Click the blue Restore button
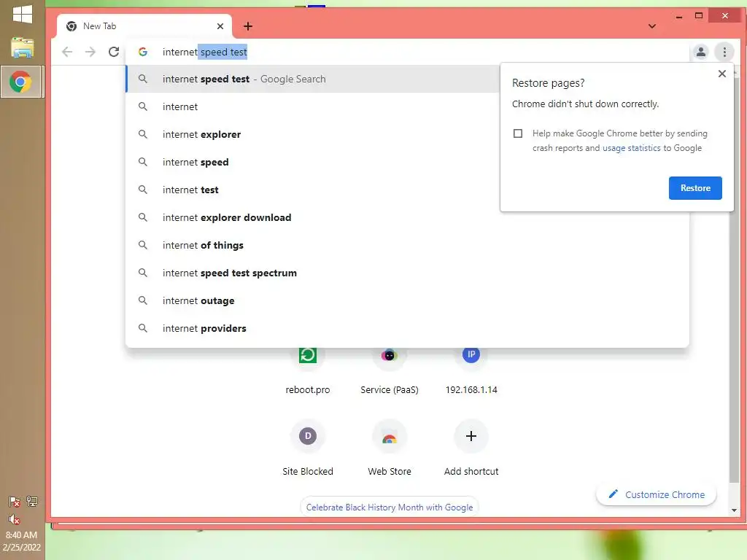Image resolution: width=747 pixels, height=560 pixels. pos(695,188)
